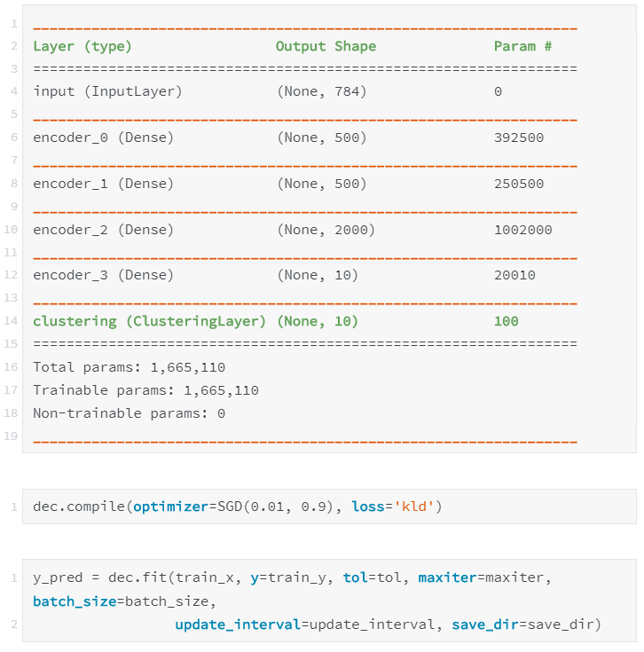The height and width of the screenshot is (652, 644).
Task: Click the 'optimizer' keyword in dec.compile
Action: pos(169,507)
